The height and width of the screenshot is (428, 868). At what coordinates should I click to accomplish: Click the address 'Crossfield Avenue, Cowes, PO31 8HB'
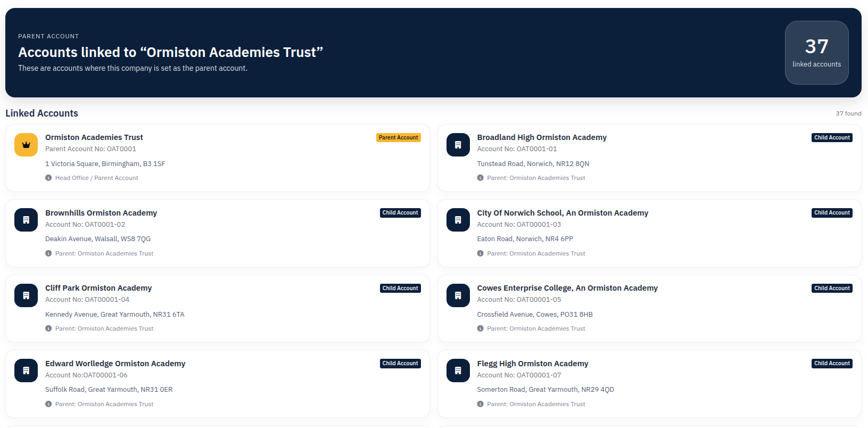coord(535,315)
